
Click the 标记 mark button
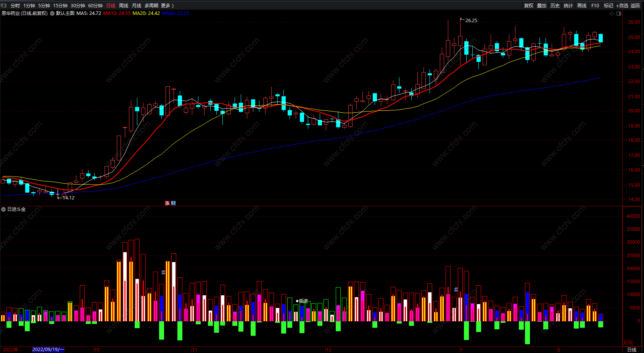(609, 5)
